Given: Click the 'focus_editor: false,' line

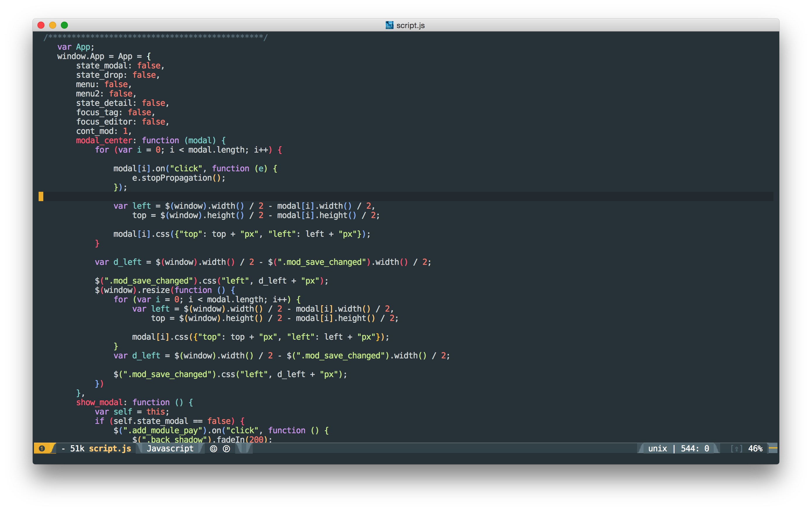Looking at the screenshot, I should pos(122,122).
